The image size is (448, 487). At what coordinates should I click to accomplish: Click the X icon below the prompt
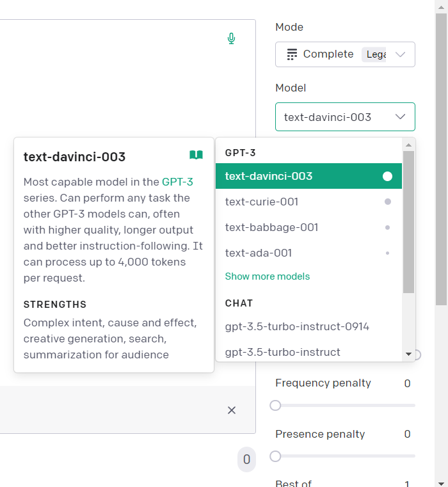[x=232, y=410]
